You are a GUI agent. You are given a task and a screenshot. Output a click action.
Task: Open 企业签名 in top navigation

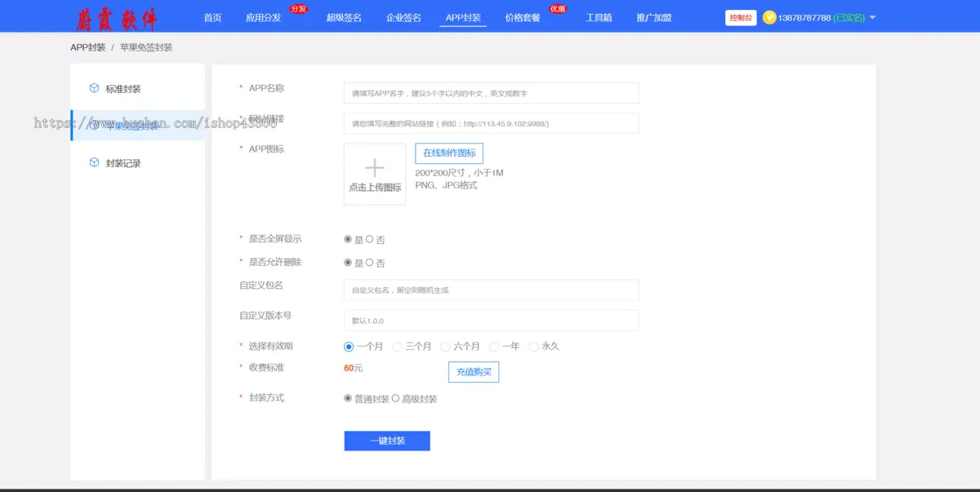coord(403,18)
